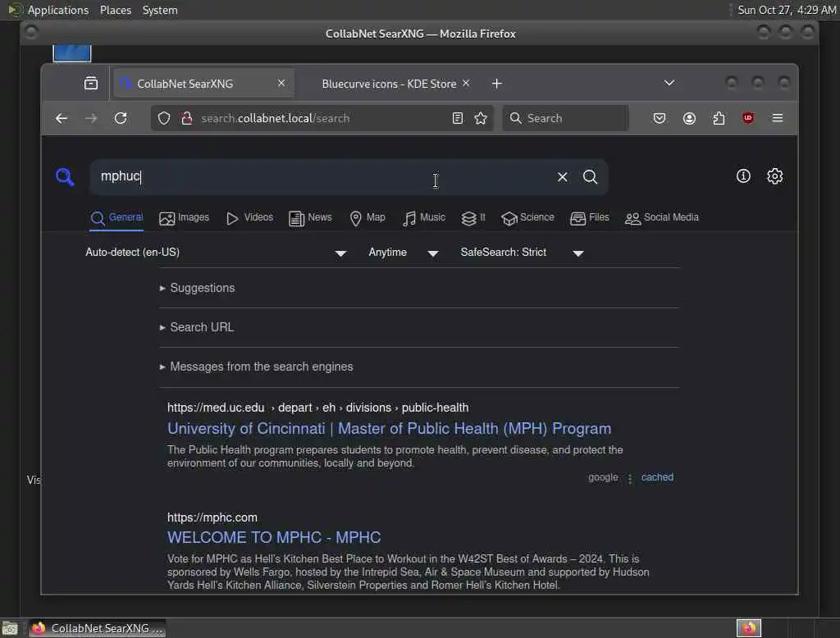Click the CollabNet SearXNG taskbar entry
Screen dimensions: 840x638
click(x=97, y=628)
